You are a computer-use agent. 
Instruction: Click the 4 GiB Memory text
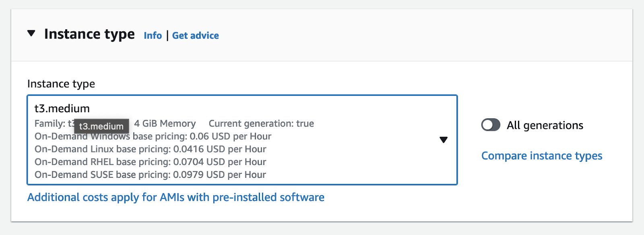165,124
